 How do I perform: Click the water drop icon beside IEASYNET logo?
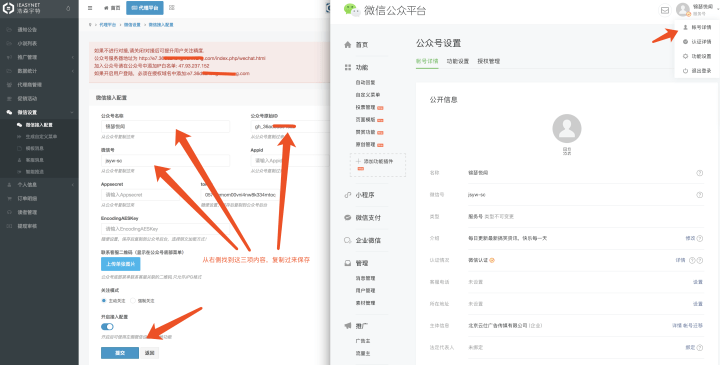(68, 8)
